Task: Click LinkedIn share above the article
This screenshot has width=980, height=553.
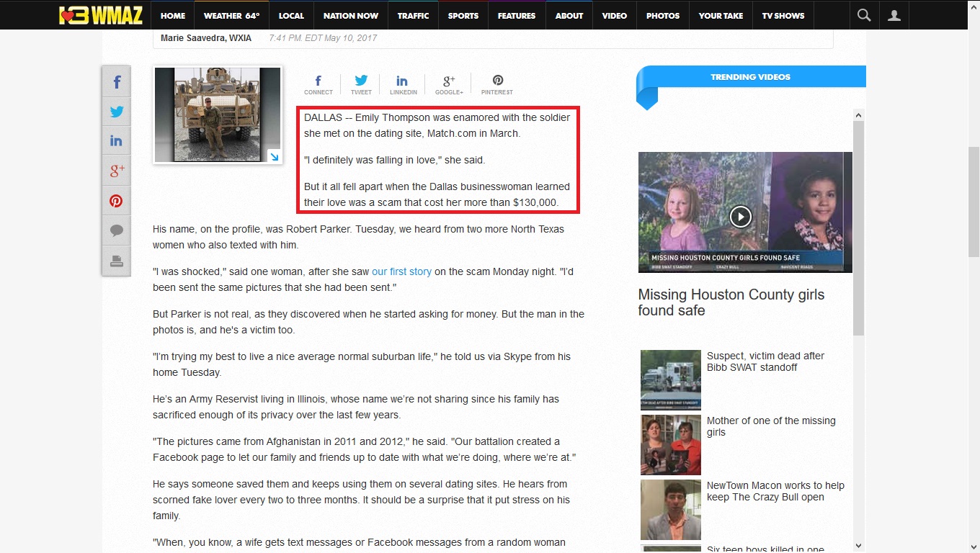Action: [x=403, y=84]
